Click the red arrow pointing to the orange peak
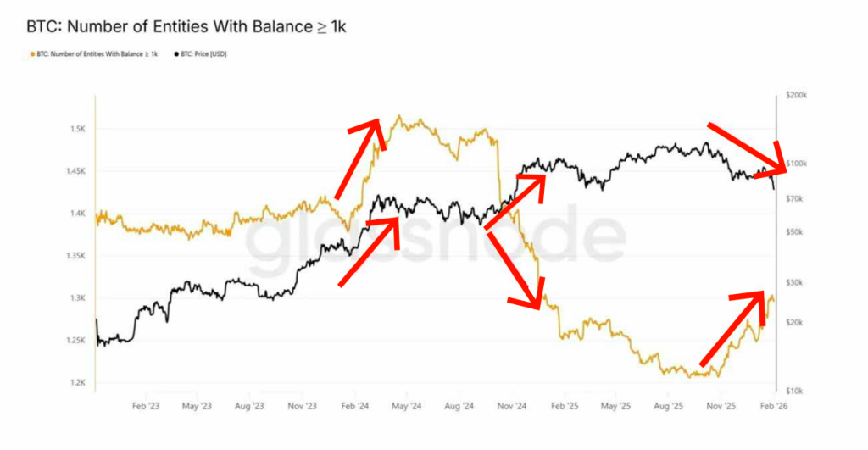This screenshot has width=868, height=450. [x=359, y=158]
